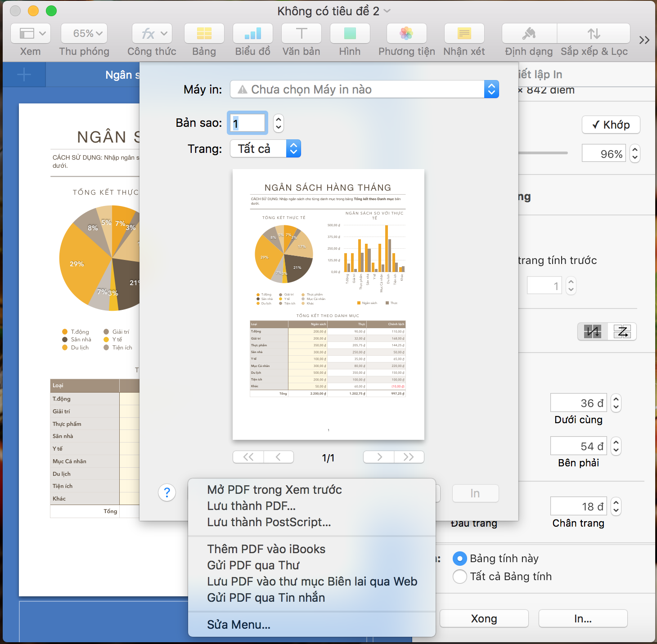Adjust the 96% scale stepper
This screenshot has width=657, height=644.
[x=635, y=153]
